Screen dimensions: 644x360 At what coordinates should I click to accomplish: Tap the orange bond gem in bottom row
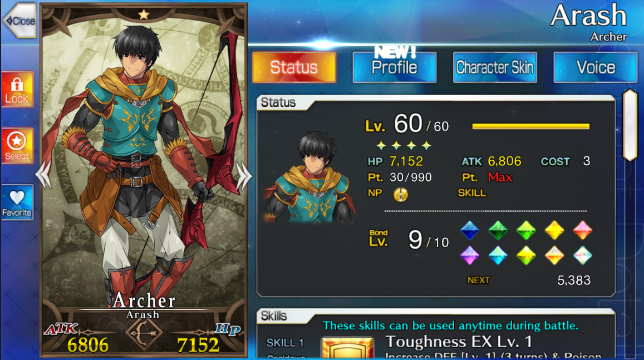pyautogui.click(x=554, y=255)
